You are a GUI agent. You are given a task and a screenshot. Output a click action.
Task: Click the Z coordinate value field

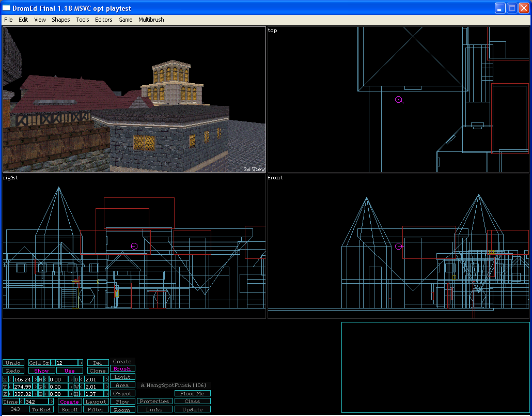pos(23,394)
